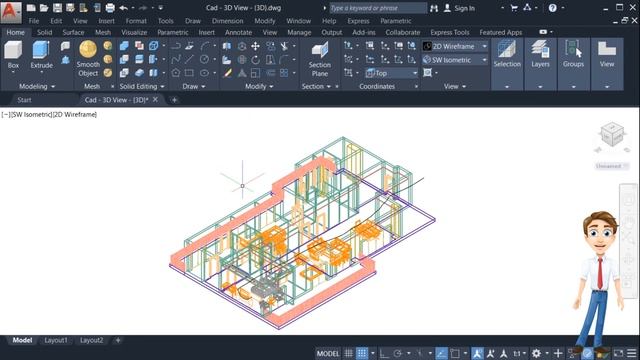Image resolution: width=640 pixels, height=360 pixels.
Task: Select the Rotate tool in Modify panel
Action: [x=256, y=60]
